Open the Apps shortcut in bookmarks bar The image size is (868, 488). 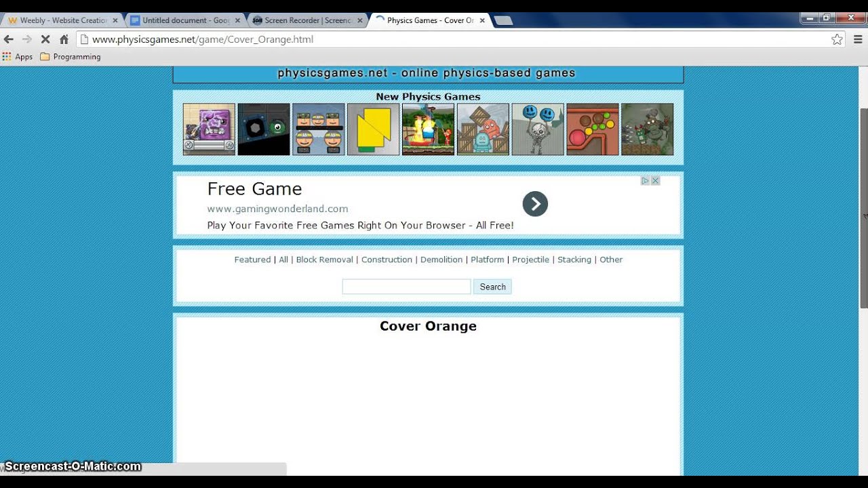pos(18,57)
